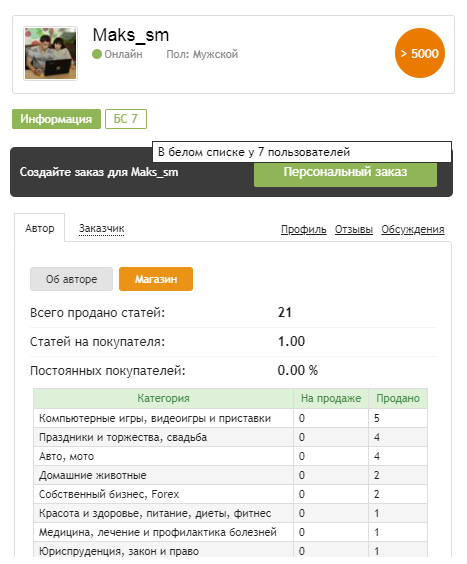Select 'Юриспруденция, закон и право' row
The width and height of the screenshot is (467, 564).
click(x=230, y=551)
